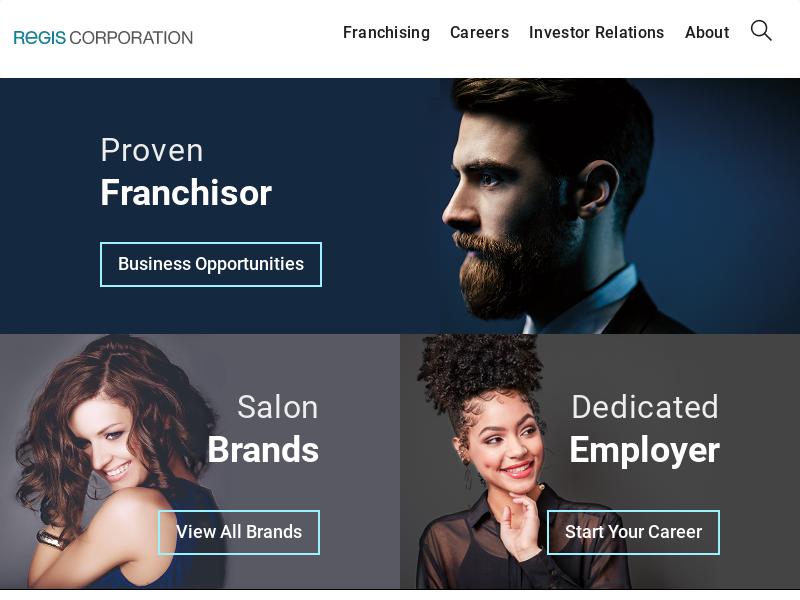This screenshot has width=800, height=600.
Task: Click the word Brands in salon tile
Action: (x=263, y=449)
